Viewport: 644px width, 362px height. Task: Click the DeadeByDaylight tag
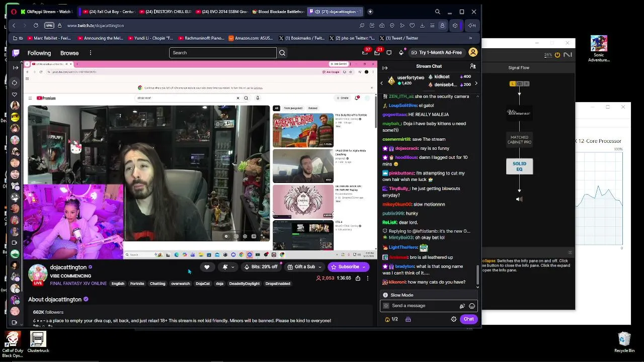point(245,284)
